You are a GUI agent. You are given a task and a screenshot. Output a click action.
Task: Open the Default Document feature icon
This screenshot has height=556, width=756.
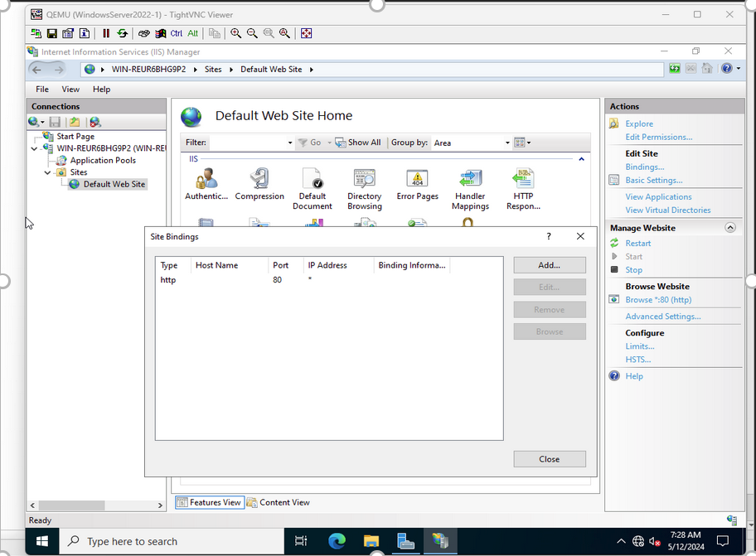tap(312, 189)
